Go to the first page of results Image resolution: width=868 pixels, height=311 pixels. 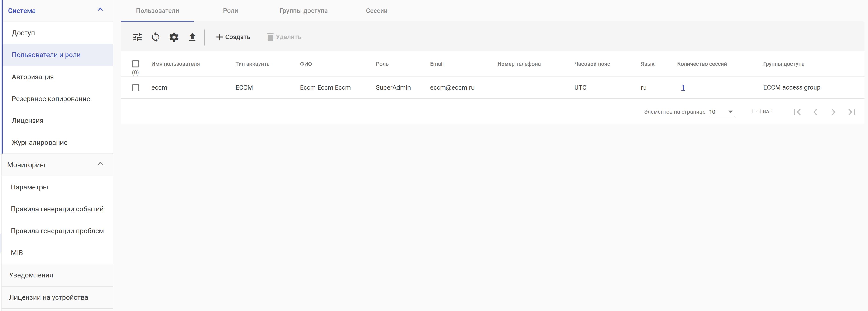pos(797,112)
